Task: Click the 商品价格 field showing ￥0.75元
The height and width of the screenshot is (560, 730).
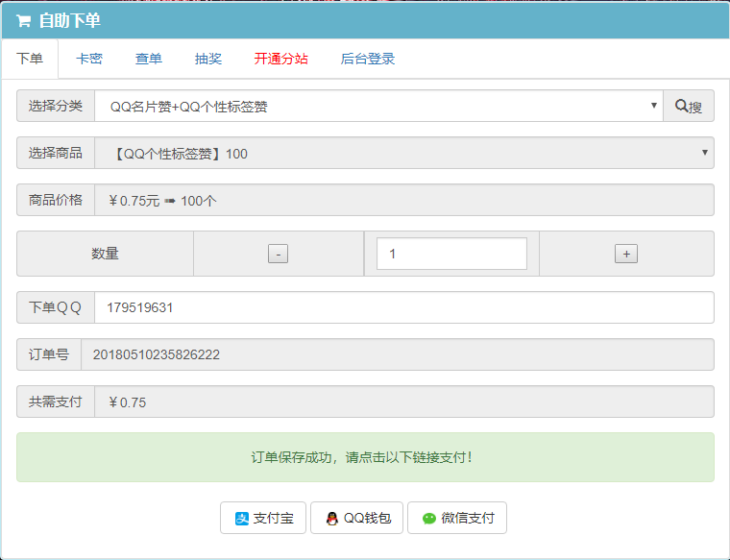Action: (x=404, y=200)
